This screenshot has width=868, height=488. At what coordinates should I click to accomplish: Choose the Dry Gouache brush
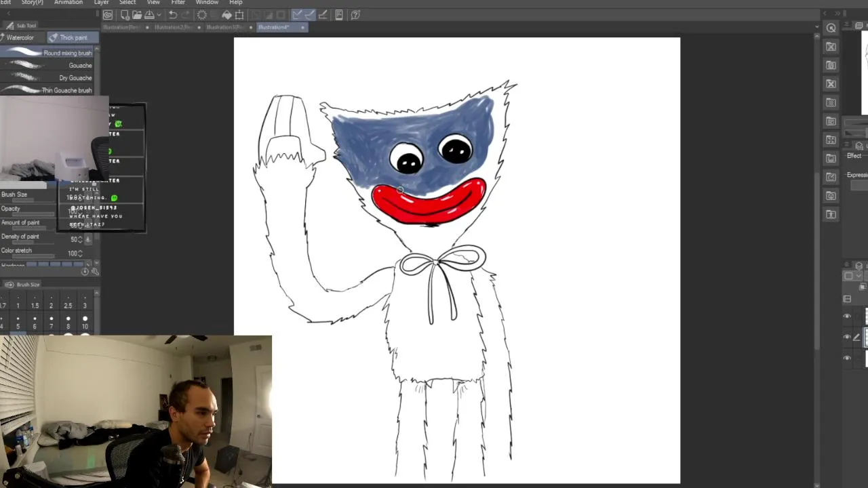pyautogui.click(x=47, y=78)
